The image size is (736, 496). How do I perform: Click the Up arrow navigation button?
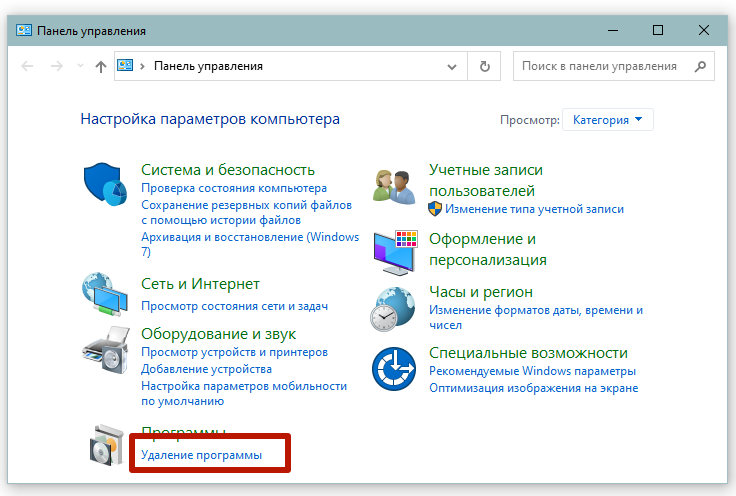click(x=100, y=67)
